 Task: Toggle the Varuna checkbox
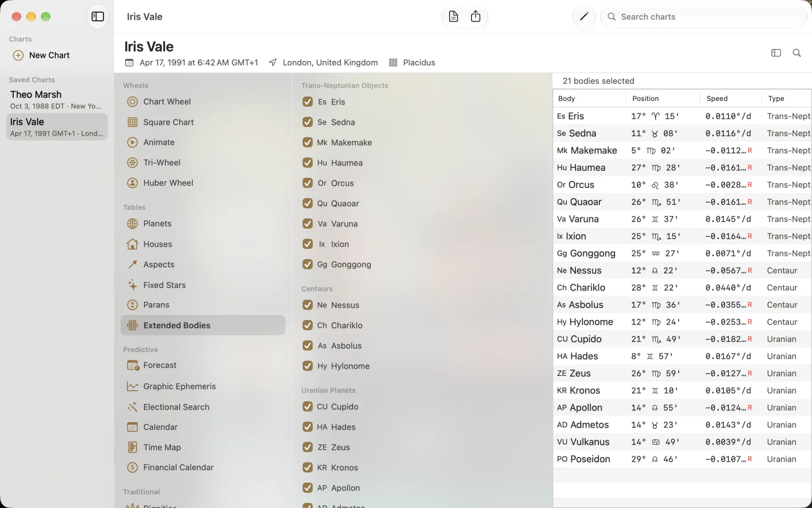click(x=308, y=224)
